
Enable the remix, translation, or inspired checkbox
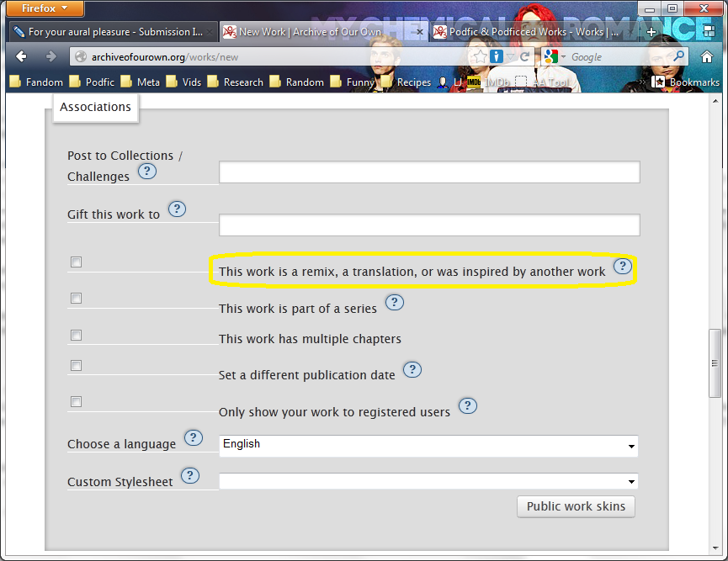[77, 262]
